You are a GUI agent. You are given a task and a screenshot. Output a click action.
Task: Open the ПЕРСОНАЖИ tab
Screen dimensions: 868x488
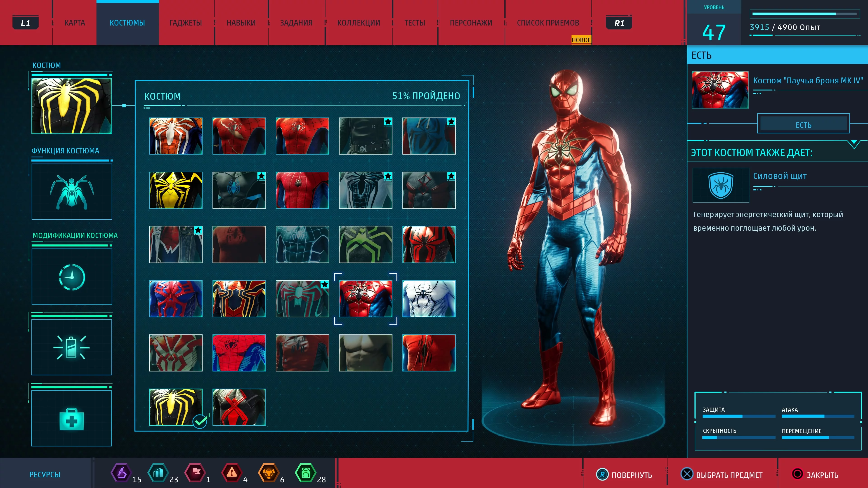coord(471,23)
